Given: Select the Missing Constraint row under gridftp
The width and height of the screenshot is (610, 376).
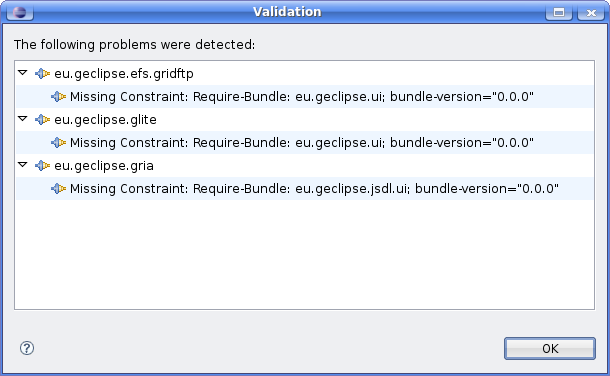Looking at the screenshot, I should coord(305,96).
